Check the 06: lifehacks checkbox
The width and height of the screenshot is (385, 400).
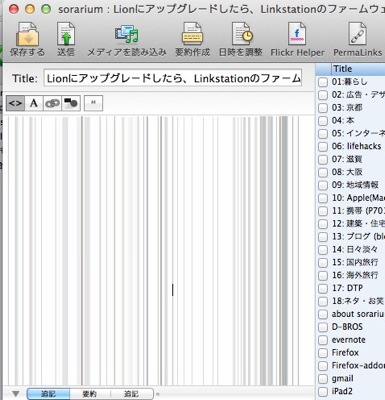tap(323, 147)
